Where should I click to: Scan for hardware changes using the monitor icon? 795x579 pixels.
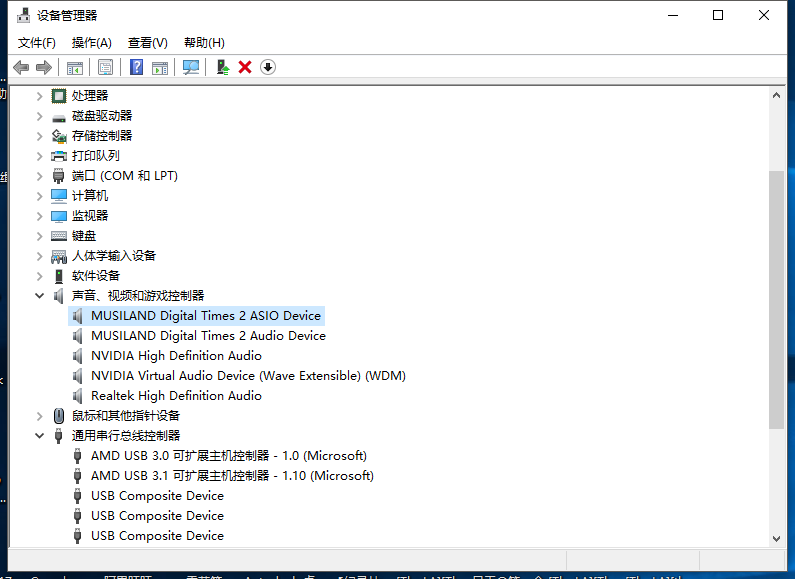coord(191,67)
